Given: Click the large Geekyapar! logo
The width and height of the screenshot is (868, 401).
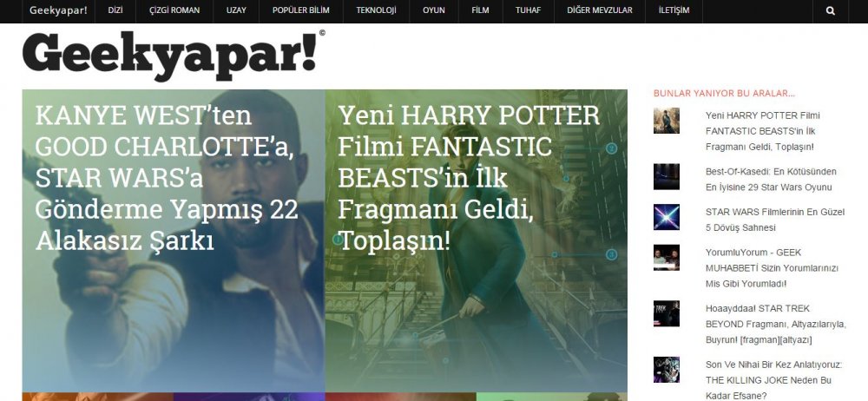Looking at the screenshot, I should pyautogui.click(x=173, y=56).
